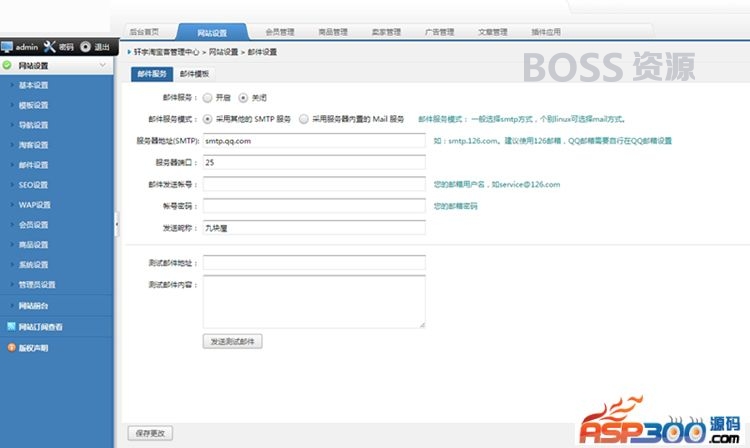Open 模板设置 in the sidebar
750x448 pixels.
(x=33, y=105)
